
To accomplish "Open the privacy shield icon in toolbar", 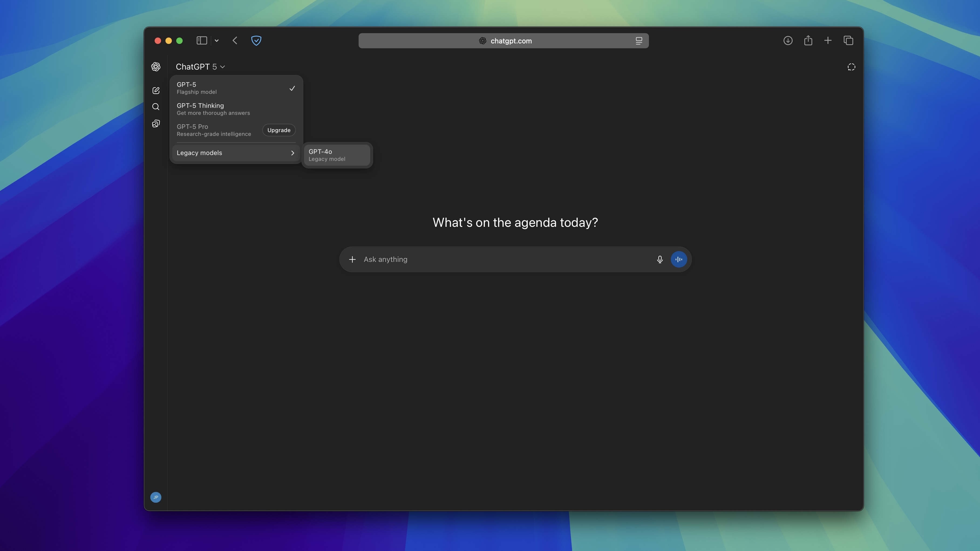I will [x=256, y=41].
